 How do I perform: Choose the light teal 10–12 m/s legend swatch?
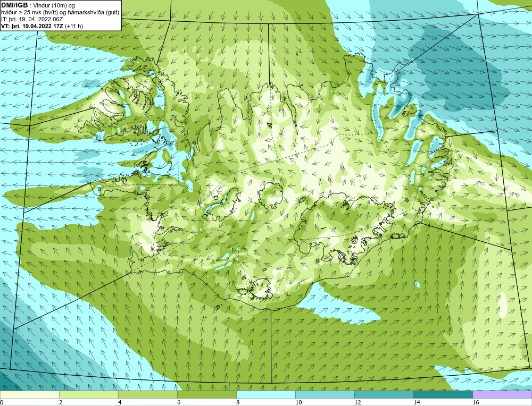tap(325, 394)
